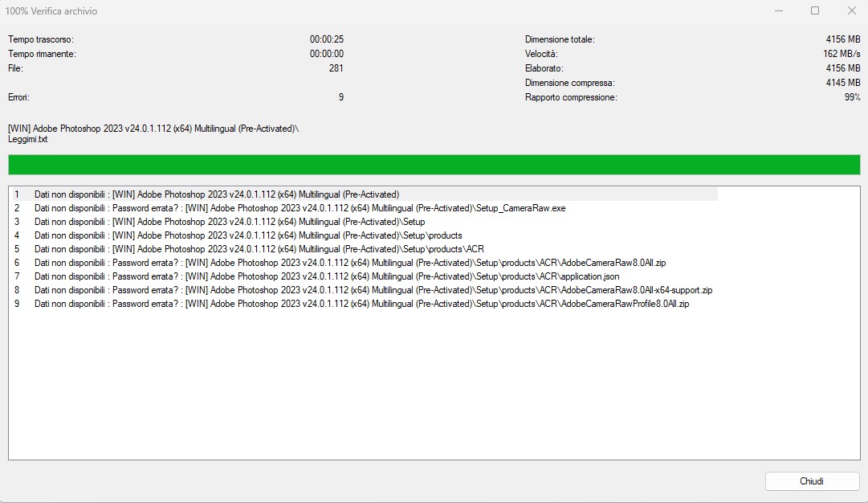
Task: Select error row for AdobeCameraRawProfile8.0All.zip
Action: [365, 304]
